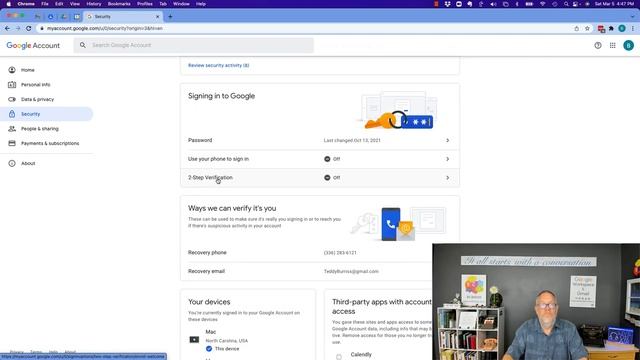Click the browser forward arrow

tap(18, 28)
